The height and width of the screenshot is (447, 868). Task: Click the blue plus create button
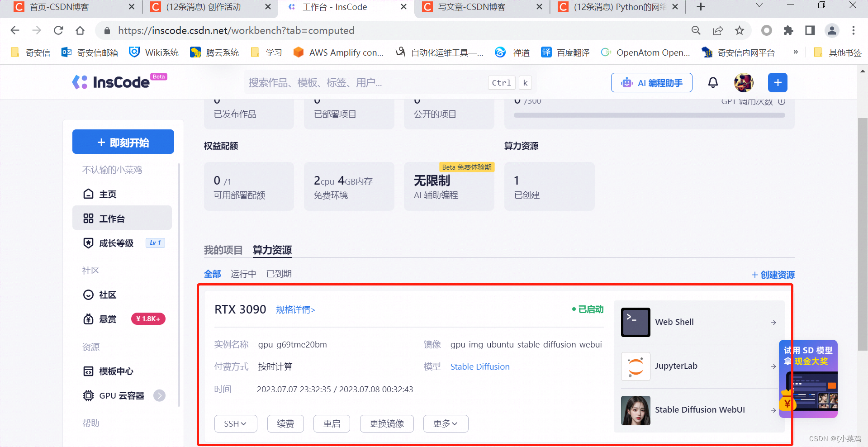(778, 82)
